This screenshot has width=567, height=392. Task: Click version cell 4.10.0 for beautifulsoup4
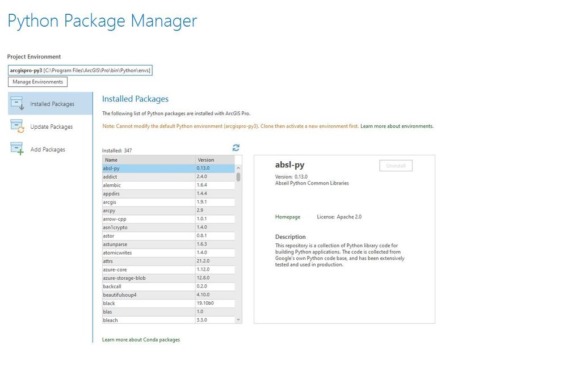click(x=215, y=295)
